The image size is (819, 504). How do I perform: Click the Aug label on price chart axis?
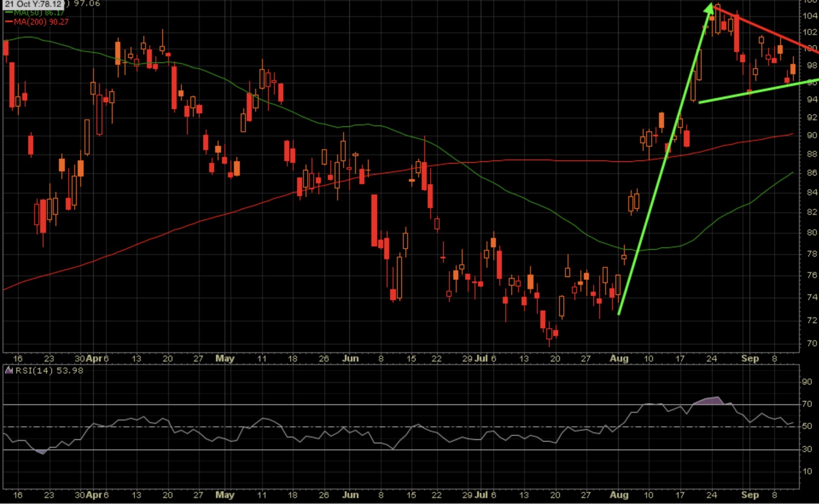(619, 359)
